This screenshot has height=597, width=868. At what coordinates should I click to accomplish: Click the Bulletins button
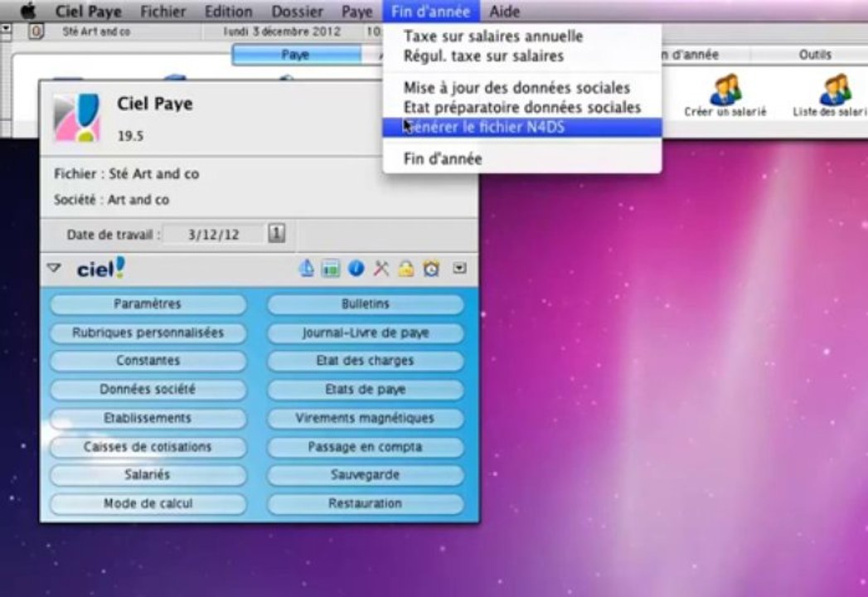366,304
